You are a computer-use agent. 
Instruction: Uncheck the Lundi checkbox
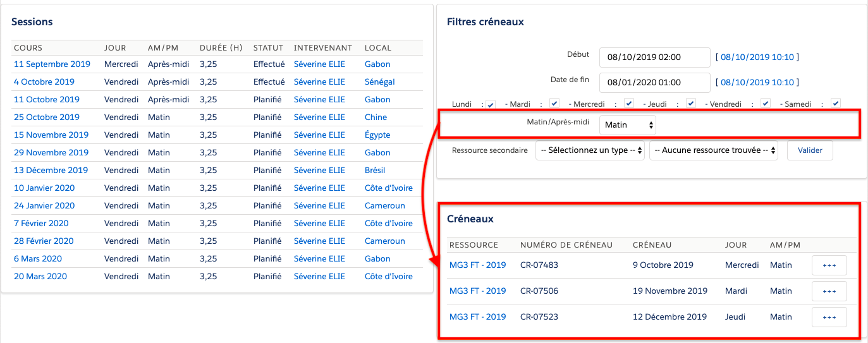(491, 104)
